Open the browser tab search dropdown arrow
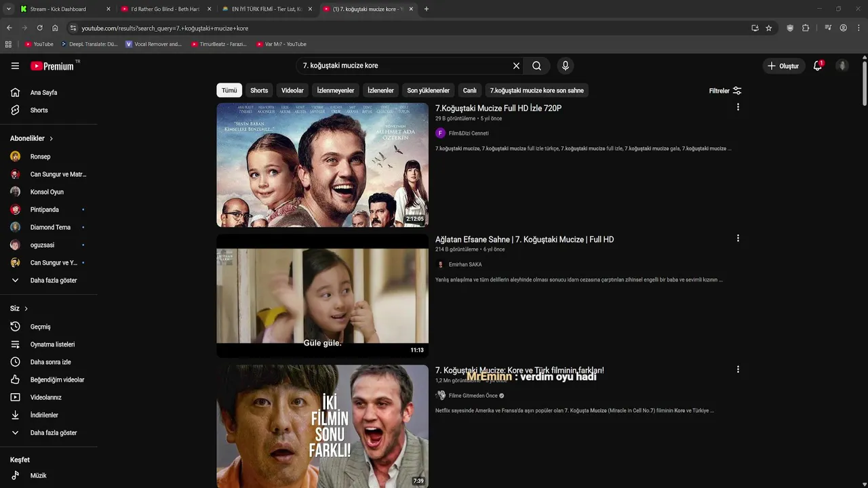Image resolution: width=868 pixels, height=488 pixels. (9, 9)
